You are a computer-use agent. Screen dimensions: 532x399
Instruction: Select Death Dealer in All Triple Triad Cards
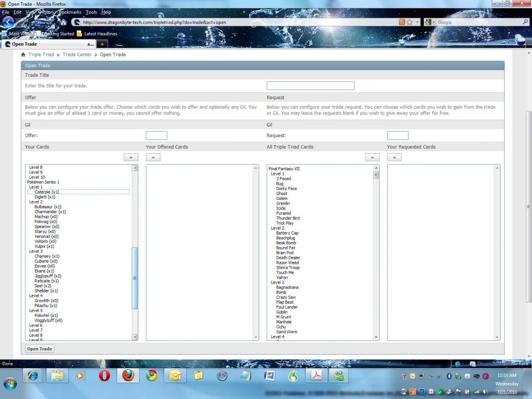[288, 258]
